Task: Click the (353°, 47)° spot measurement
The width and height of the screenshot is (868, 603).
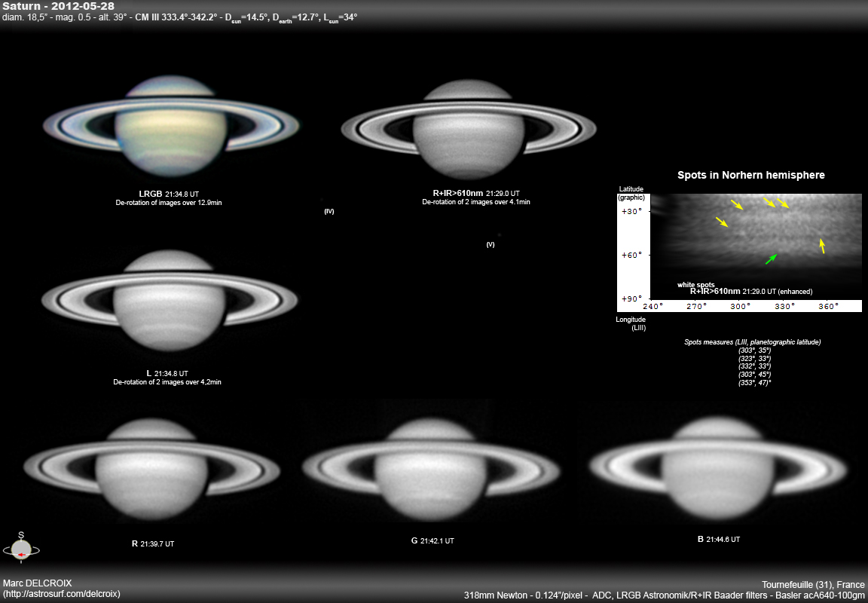Action: coord(754,382)
